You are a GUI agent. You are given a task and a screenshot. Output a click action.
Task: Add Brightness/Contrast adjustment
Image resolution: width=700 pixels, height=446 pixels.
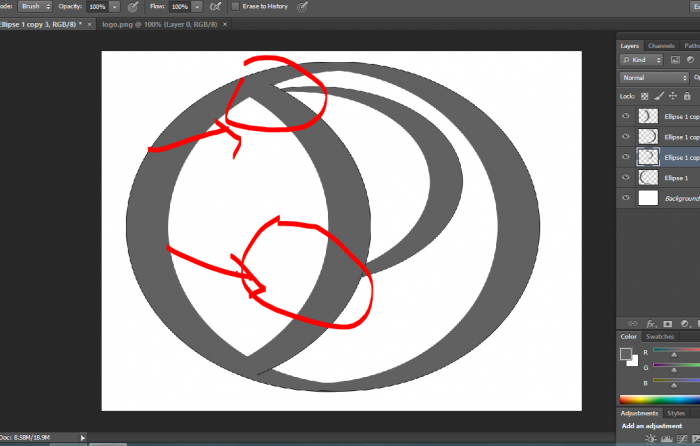pos(651,439)
